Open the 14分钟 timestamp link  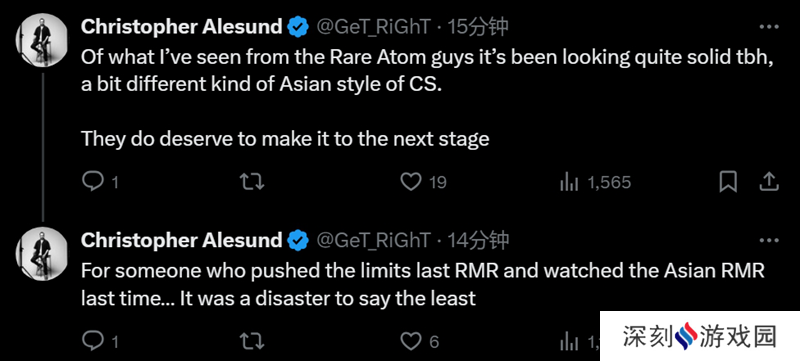(x=478, y=240)
